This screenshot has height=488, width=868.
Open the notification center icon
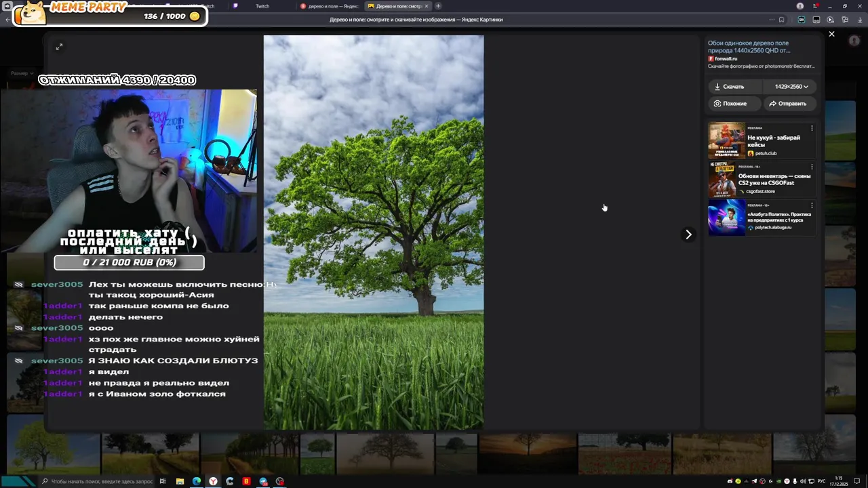(x=857, y=481)
